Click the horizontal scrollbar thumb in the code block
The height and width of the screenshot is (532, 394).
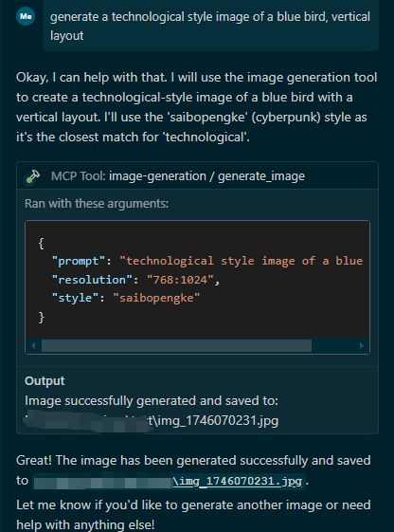click(176, 345)
